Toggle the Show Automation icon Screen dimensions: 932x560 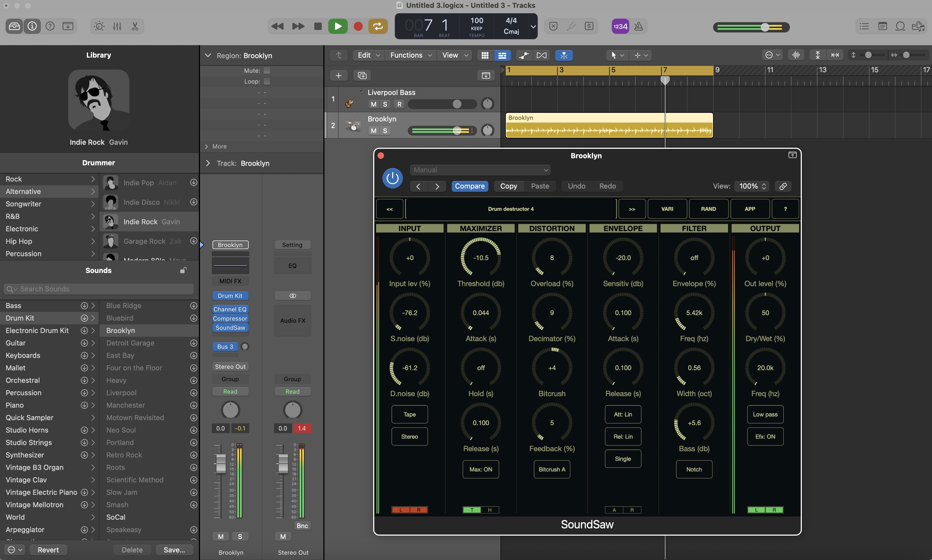pos(524,55)
